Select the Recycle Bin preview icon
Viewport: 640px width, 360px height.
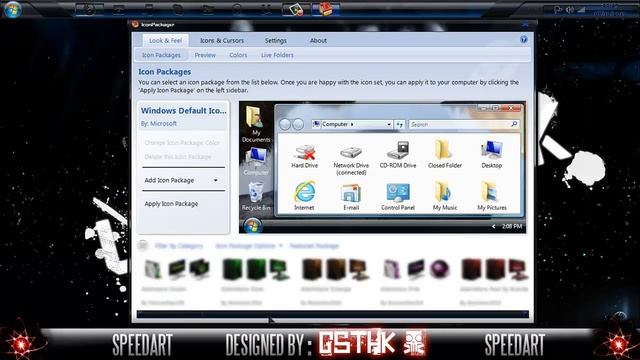point(256,193)
